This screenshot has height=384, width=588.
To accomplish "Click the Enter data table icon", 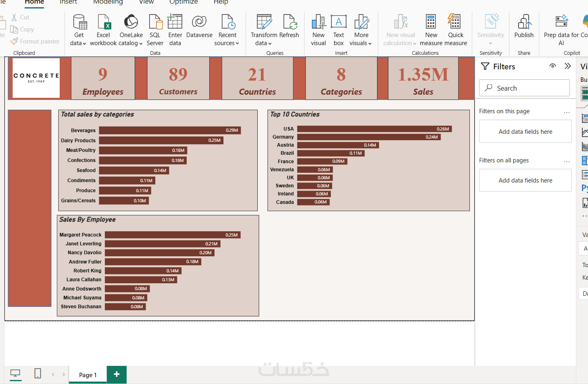I will (175, 21).
